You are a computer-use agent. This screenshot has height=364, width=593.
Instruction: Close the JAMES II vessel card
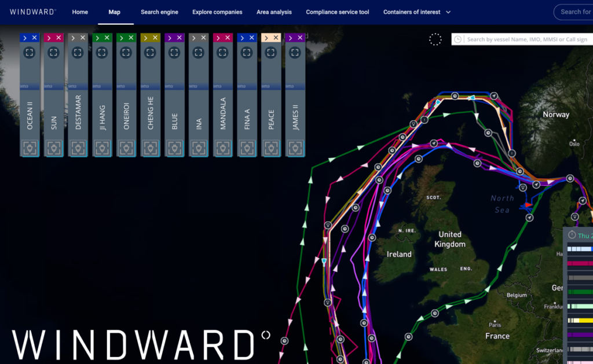(301, 38)
